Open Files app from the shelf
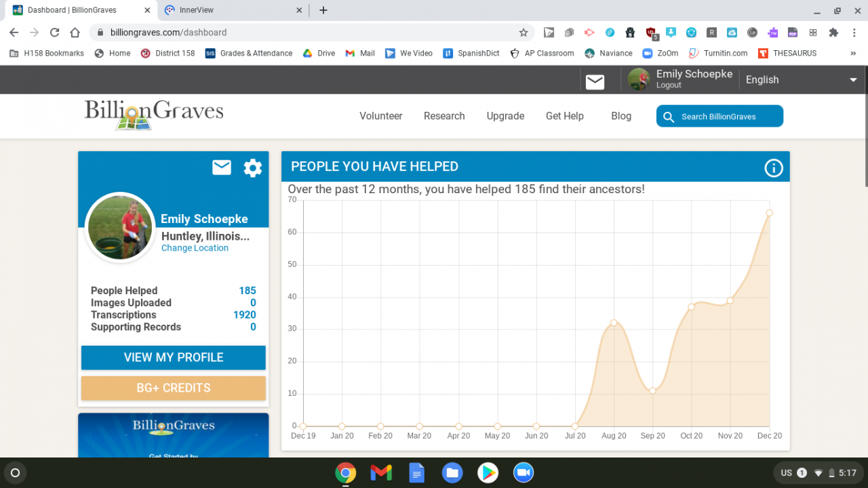868x488 pixels. point(452,472)
